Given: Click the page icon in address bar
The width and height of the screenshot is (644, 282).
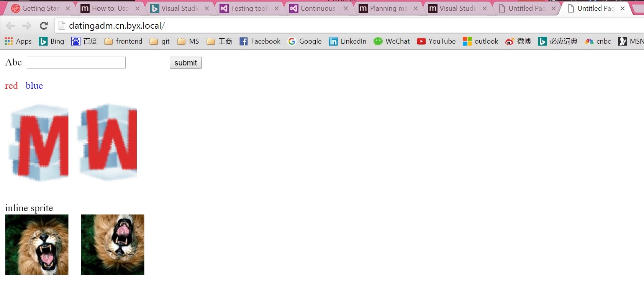Looking at the screenshot, I should (62, 26).
